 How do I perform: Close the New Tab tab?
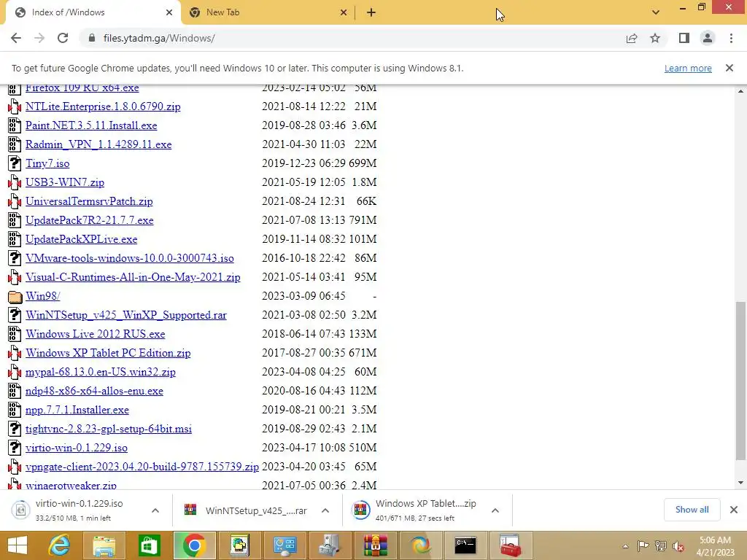tap(344, 12)
